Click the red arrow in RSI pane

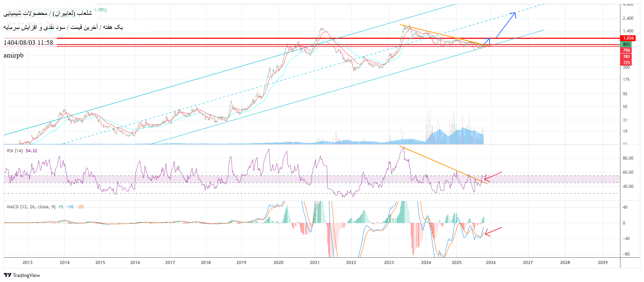pos(493,176)
